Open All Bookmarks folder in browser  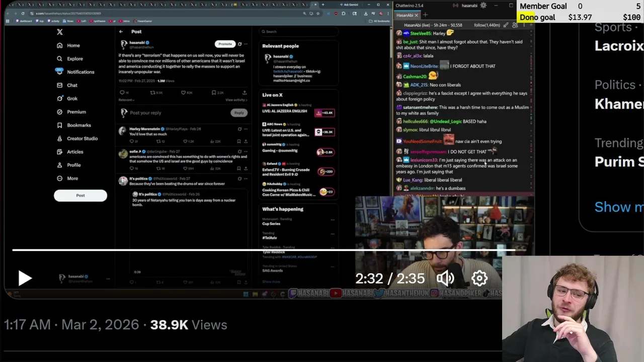tap(379, 21)
